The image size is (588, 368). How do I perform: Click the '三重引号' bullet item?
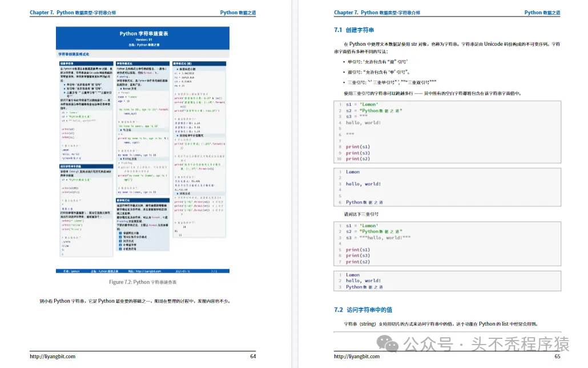click(392, 82)
